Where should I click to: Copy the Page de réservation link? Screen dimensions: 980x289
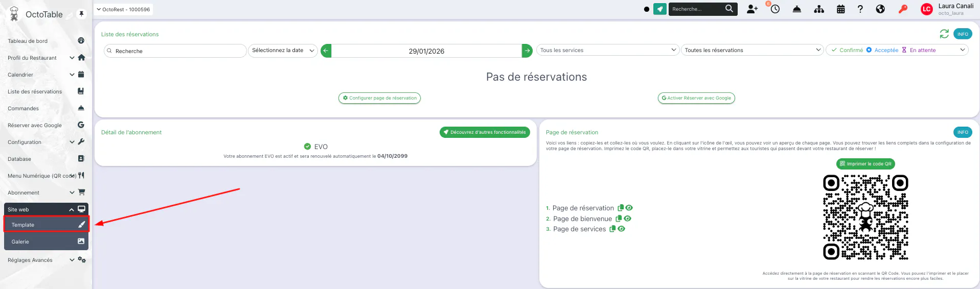[621, 208]
